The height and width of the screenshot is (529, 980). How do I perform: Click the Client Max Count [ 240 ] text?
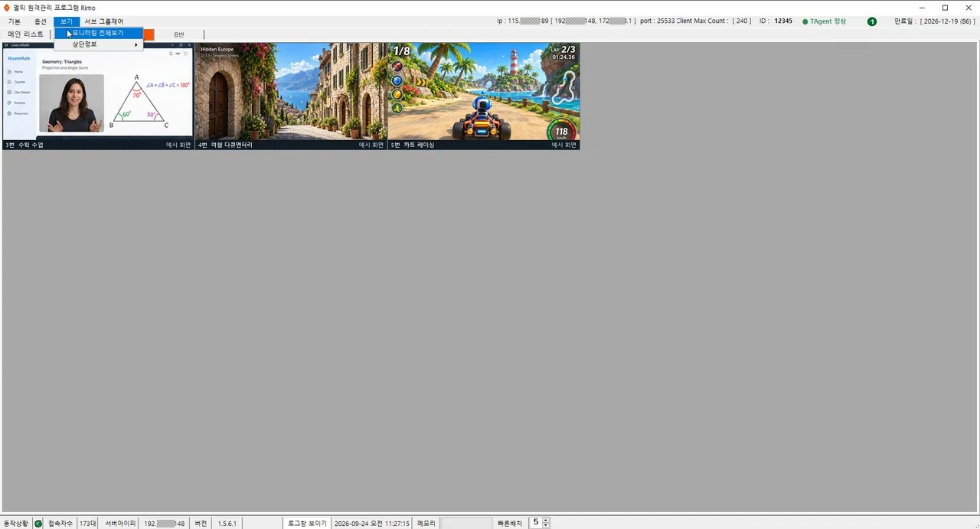[714, 21]
